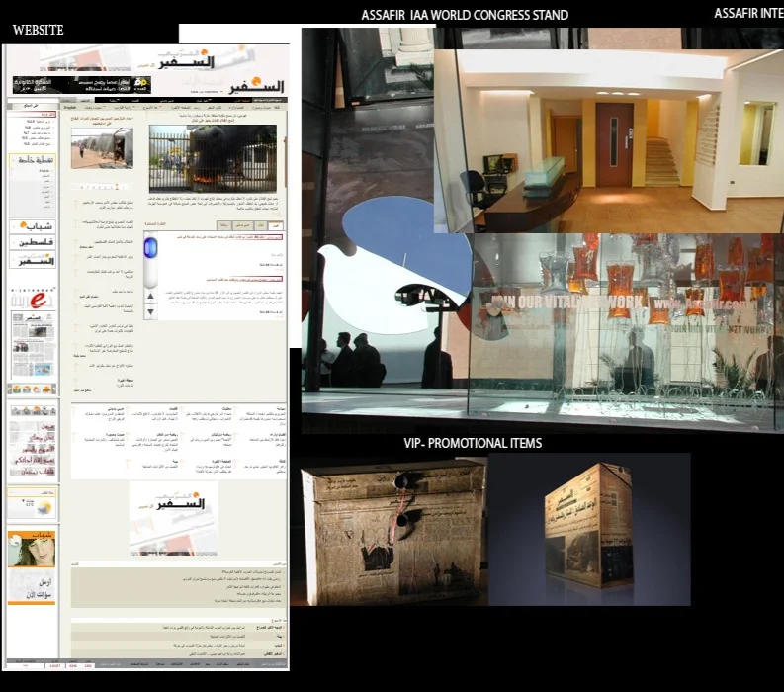The image size is (784, 692).
Task: Click the top As-Safir masthead banner
Action: click(x=147, y=59)
